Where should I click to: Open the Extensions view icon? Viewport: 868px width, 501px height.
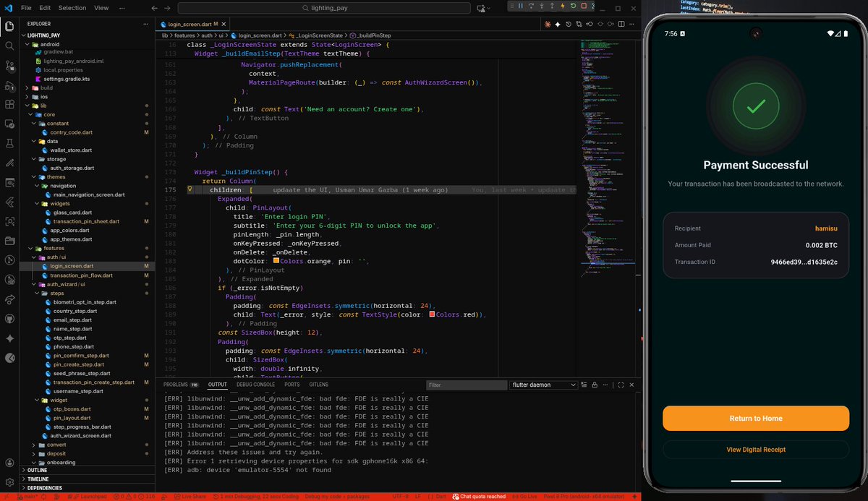10,105
